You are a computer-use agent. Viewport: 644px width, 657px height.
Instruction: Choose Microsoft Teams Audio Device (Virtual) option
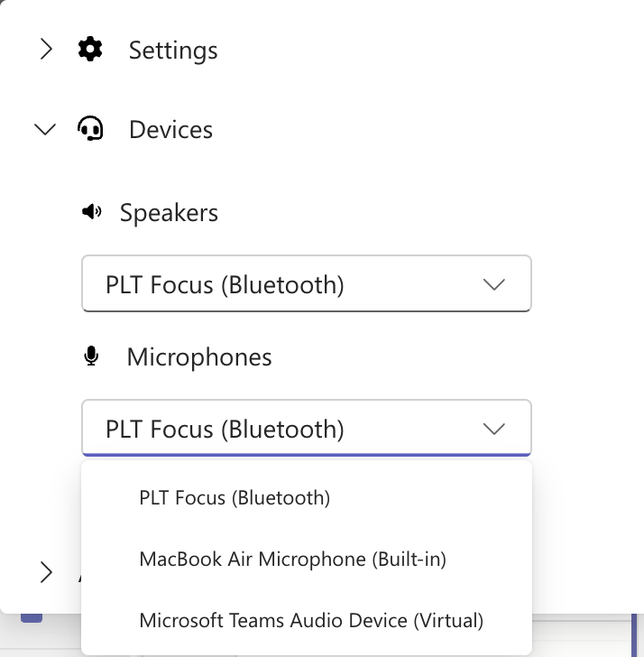coord(307,620)
